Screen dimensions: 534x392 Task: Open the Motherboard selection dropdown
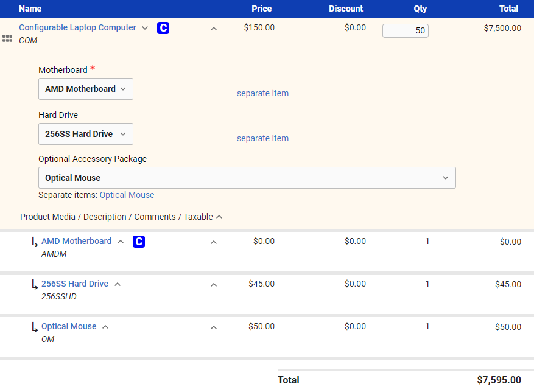coord(85,89)
